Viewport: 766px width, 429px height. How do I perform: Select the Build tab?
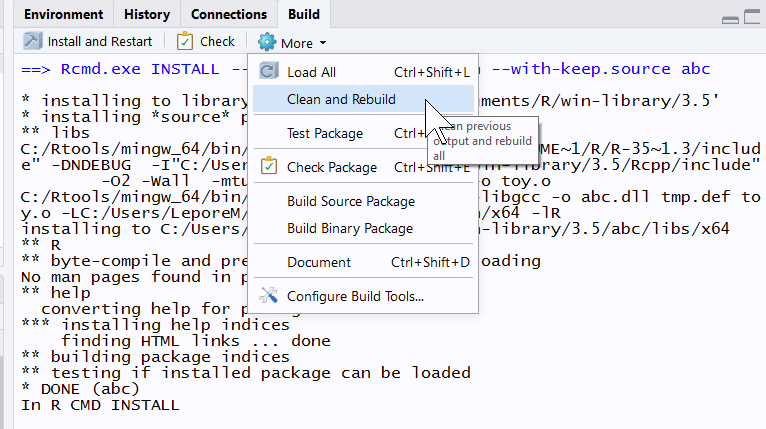(304, 14)
